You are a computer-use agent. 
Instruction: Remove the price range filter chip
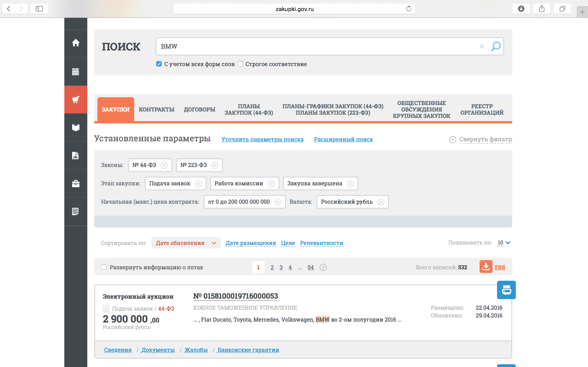278,202
